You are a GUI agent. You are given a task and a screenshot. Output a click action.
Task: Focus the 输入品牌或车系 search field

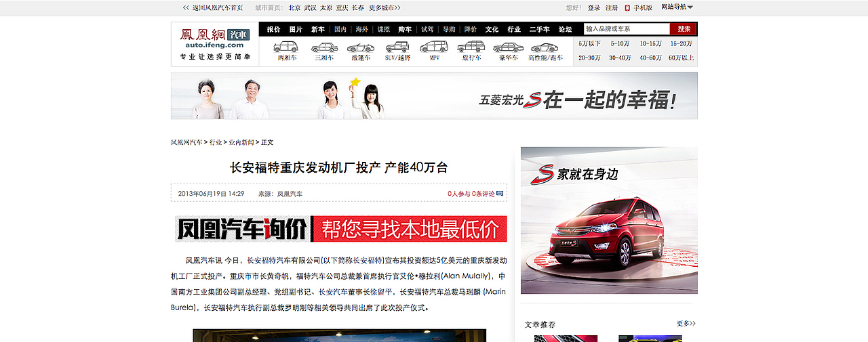(x=627, y=29)
